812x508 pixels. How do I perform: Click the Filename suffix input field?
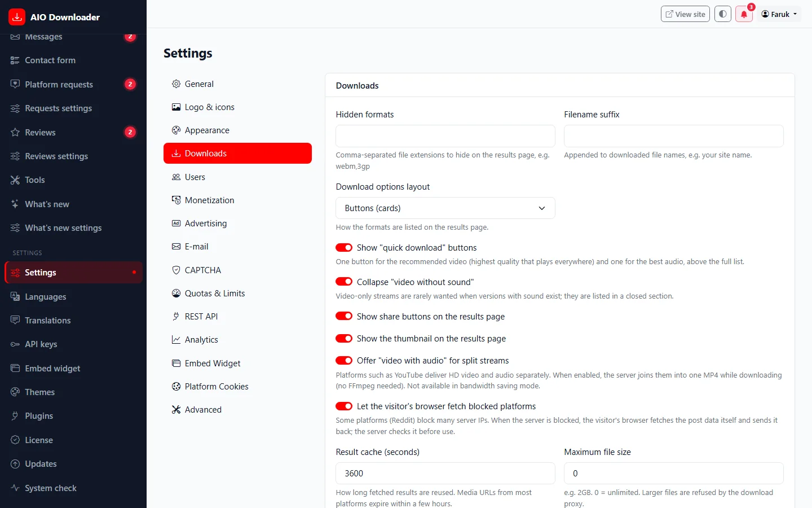pyautogui.click(x=674, y=136)
